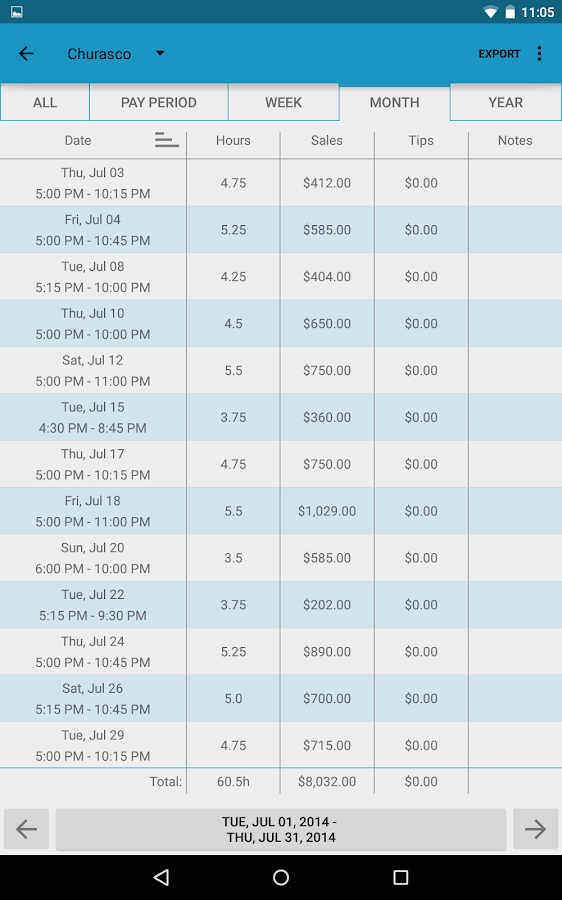This screenshot has height=900, width=562.
Task: Click the Sales column header
Action: coord(327,141)
